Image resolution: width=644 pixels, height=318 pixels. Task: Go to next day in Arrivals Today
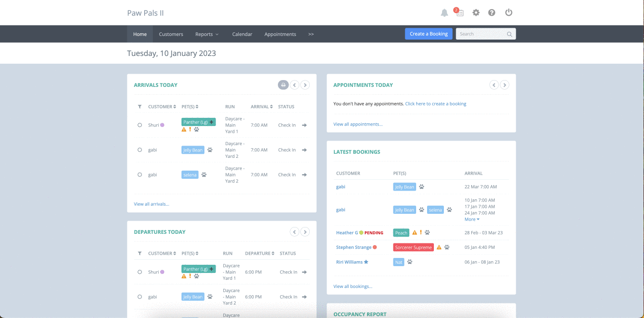(305, 85)
